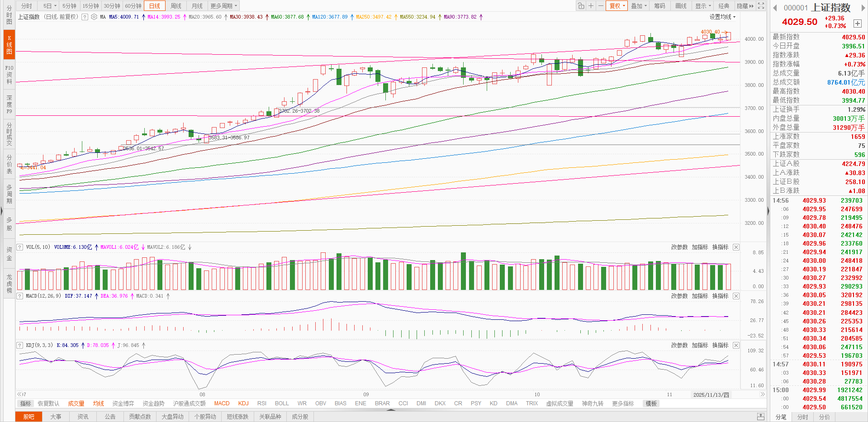Toggle 成交量 indicator in bottom bar

click(x=76, y=403)
